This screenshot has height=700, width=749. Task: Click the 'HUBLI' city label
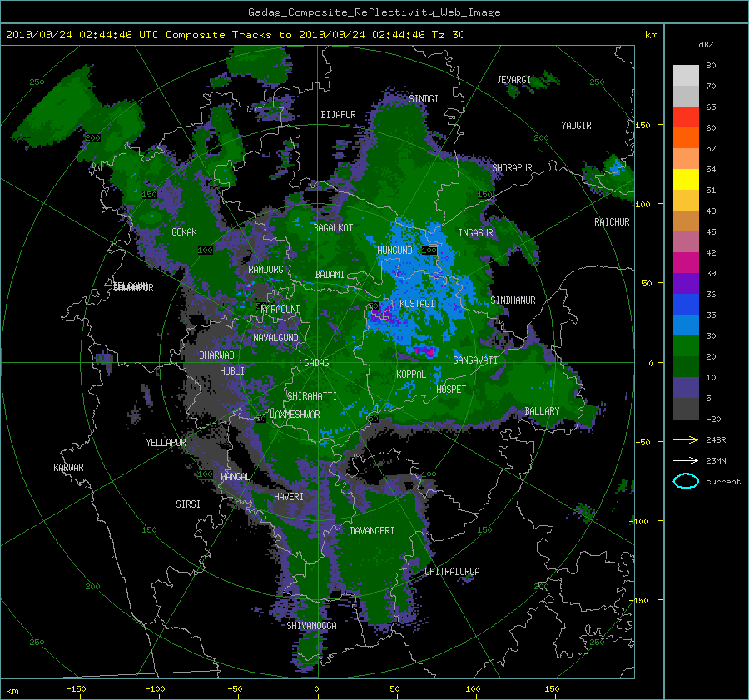pos(231,371)
